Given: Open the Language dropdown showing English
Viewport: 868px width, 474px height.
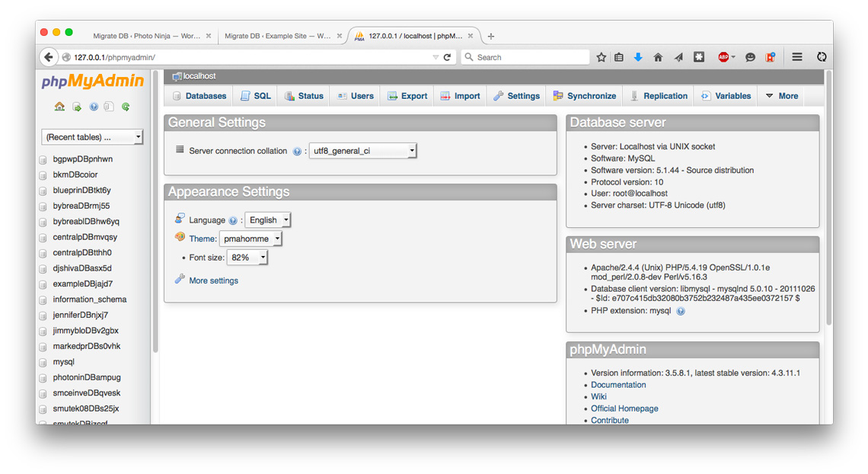Looking at the screenshot, I should click(268, 219).
